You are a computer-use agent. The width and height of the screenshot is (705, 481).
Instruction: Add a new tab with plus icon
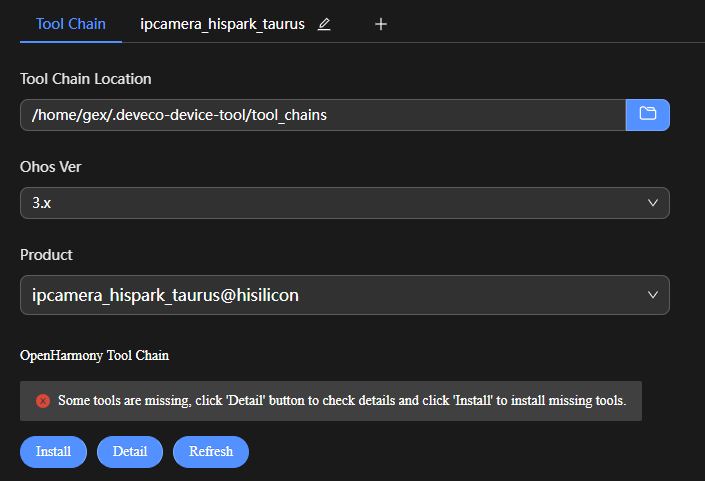coord(381,24)
